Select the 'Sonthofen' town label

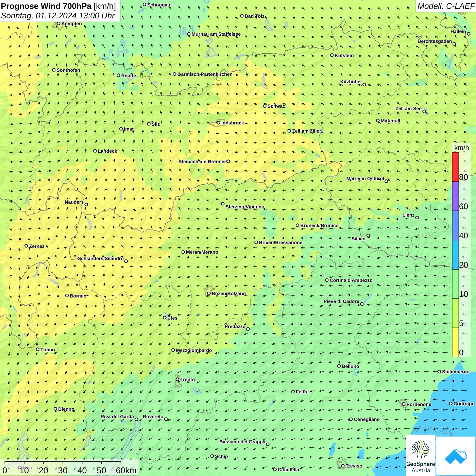click(x=69, y=70)
